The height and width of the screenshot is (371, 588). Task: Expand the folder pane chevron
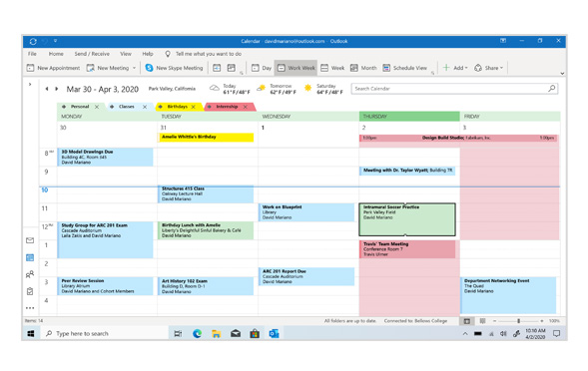pyautogui.click(x=30, y=85)
